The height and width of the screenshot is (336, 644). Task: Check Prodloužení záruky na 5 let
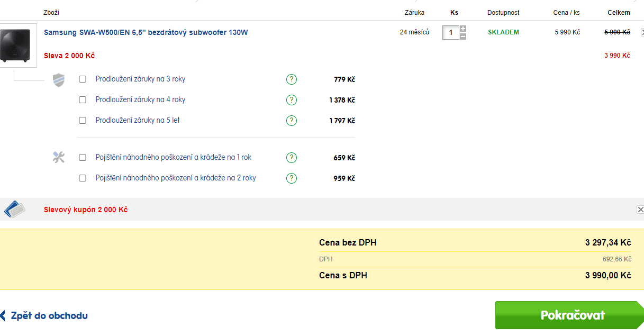point(83,121)
